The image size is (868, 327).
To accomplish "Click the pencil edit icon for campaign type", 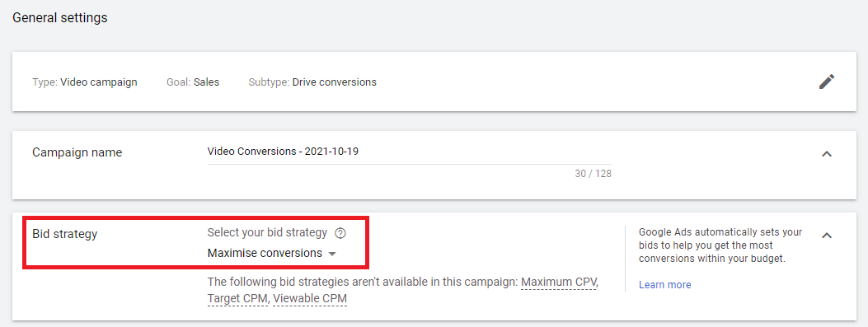I will coord(827,82).
